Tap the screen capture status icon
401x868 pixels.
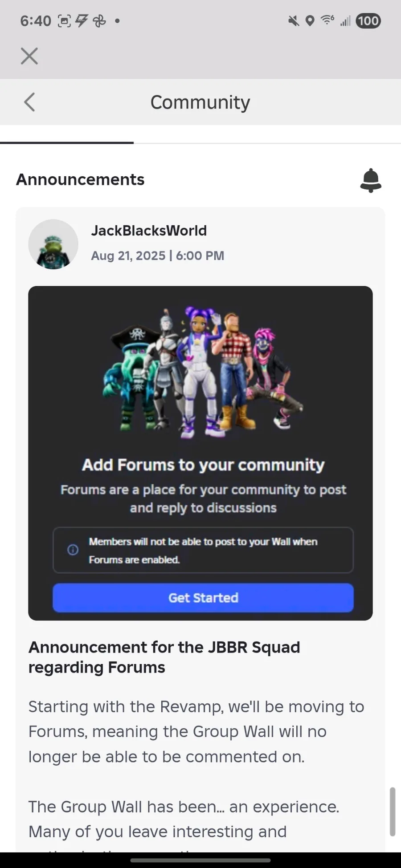[x=64, y=20]
